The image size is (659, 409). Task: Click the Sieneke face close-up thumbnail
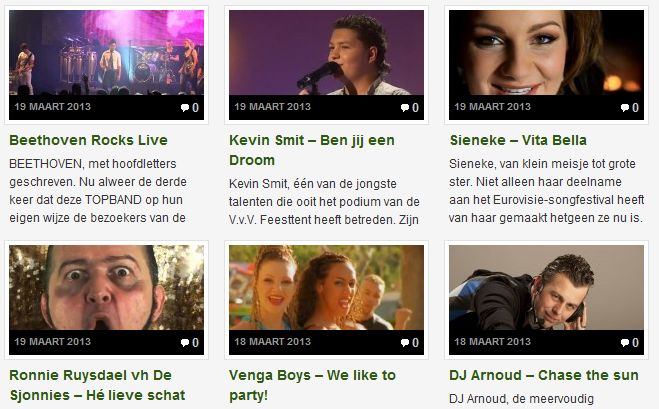[x=546, y=53]
